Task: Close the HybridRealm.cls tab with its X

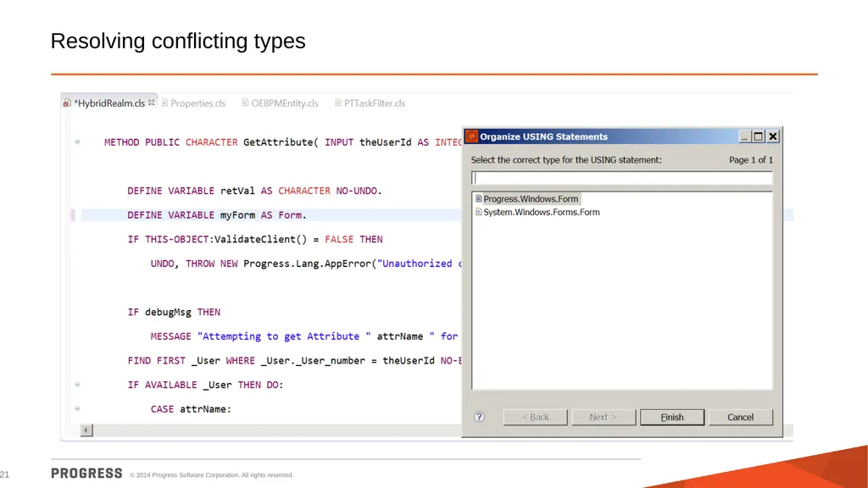Action: 151,103
